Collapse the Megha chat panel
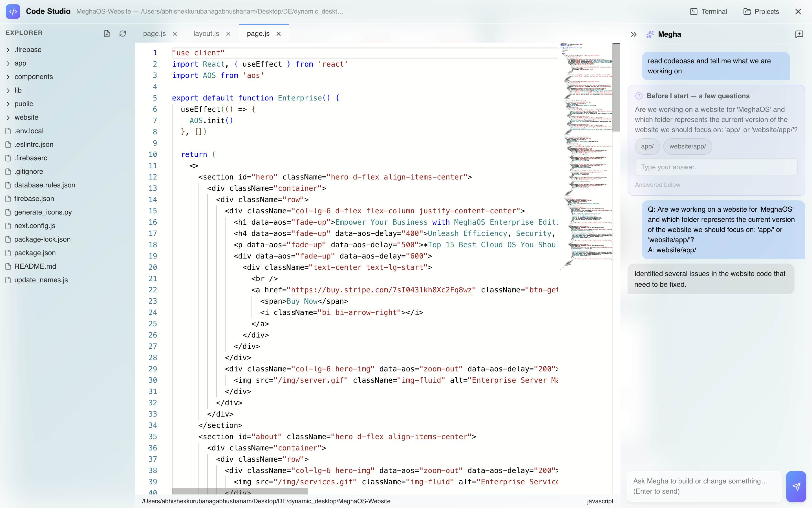 (634, 34)
